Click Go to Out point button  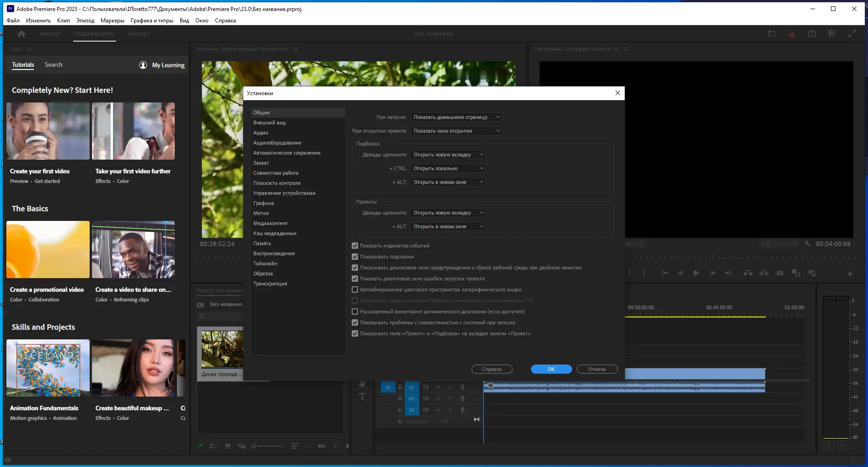pos(728,273)
